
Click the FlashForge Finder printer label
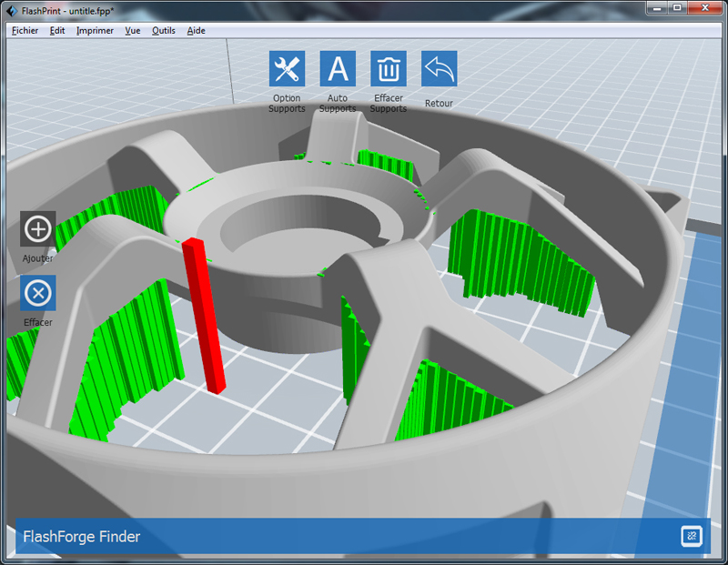click(x=82, y=537)
